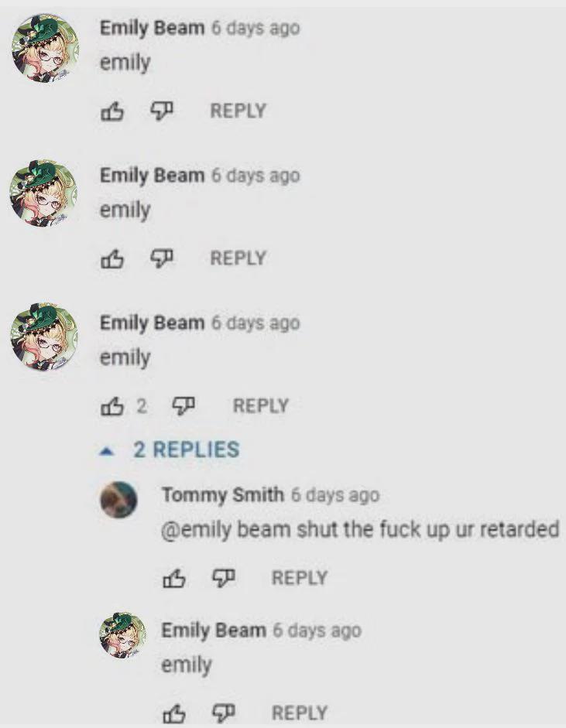Reply to Emily Beam's nested reply
This screenshot has height=728, width=566.
pyautogui.click(x=300, y=713)
